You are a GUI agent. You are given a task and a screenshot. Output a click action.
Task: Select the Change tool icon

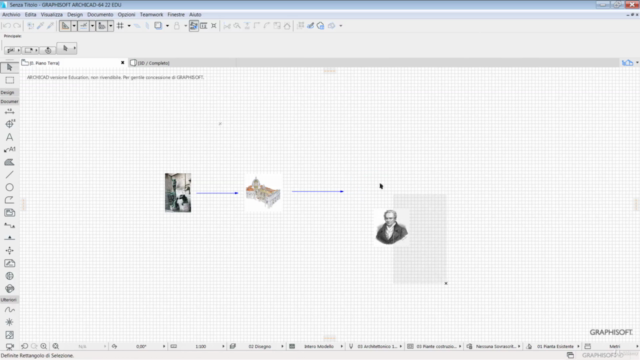tap(9, 289)
